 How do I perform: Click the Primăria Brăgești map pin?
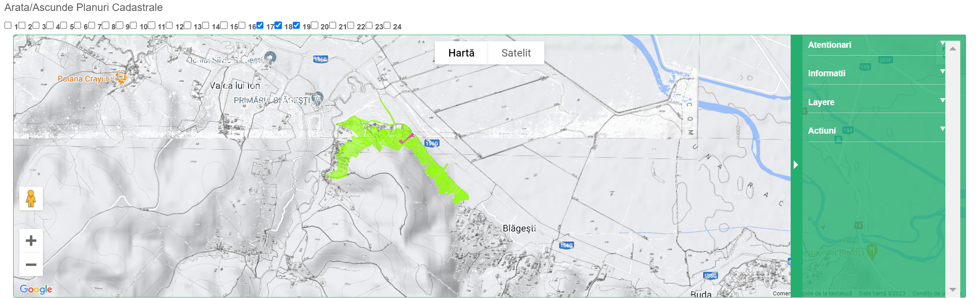pos(318,97)
